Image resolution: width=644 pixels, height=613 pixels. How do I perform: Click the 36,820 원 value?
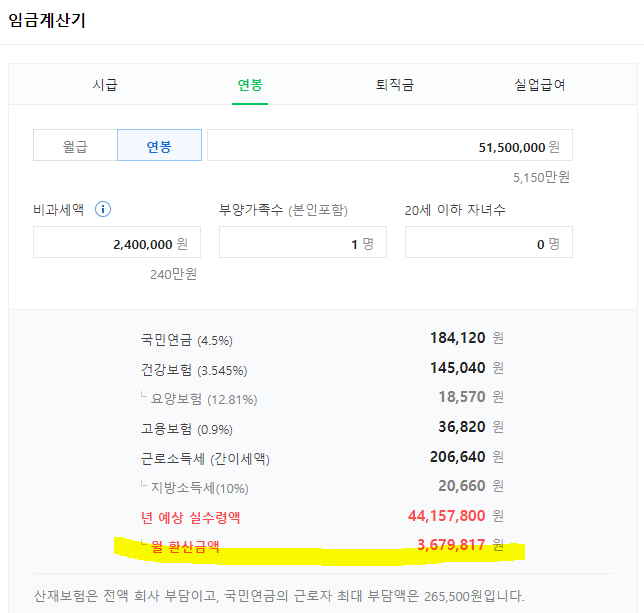[x=471, y=427]
